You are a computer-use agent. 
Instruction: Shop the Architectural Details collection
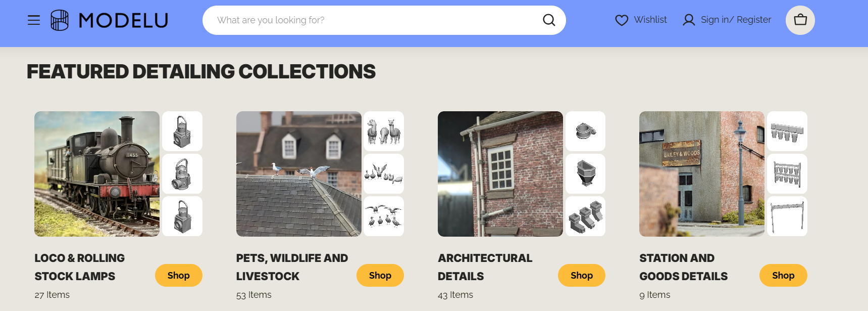tap(581, 276)
